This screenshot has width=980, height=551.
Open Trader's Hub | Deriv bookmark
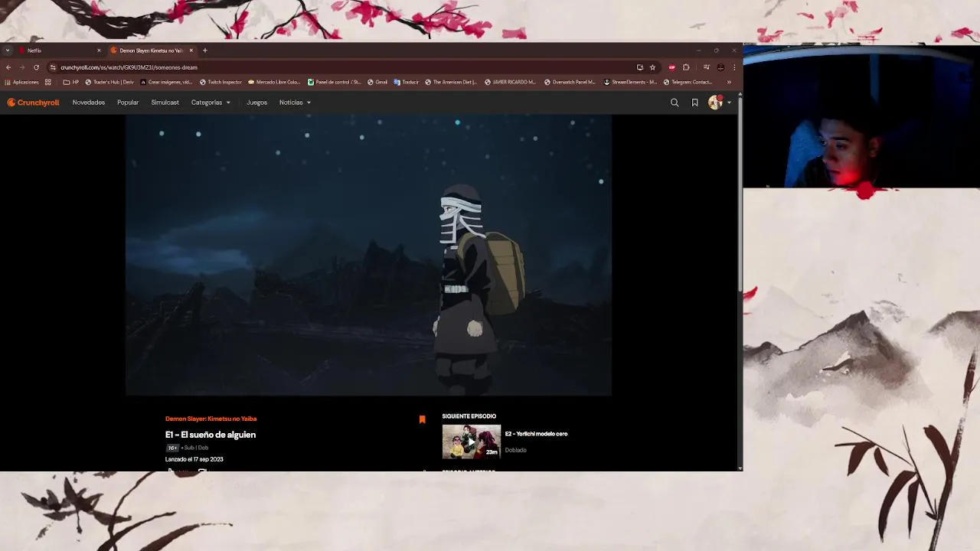click(109, 82)
